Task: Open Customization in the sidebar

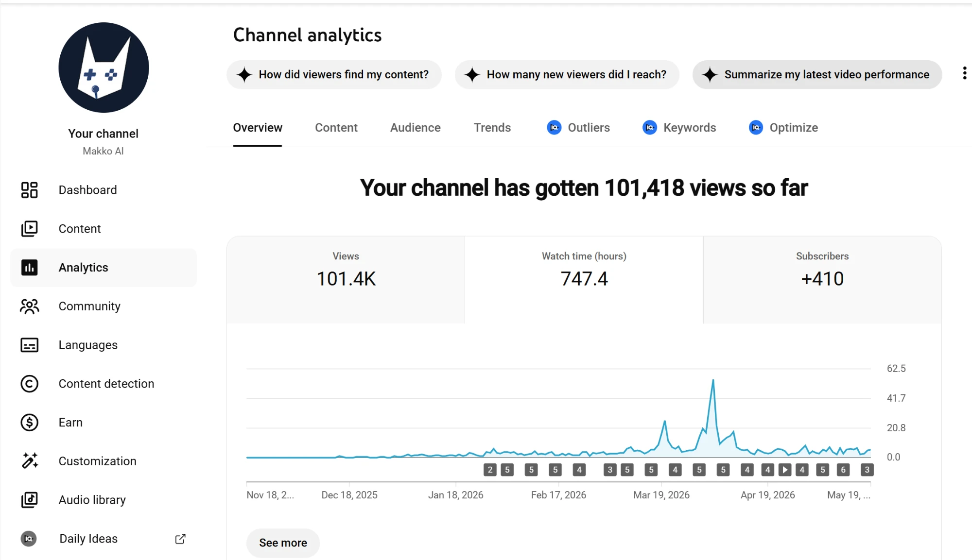Action: coord(104,461)
